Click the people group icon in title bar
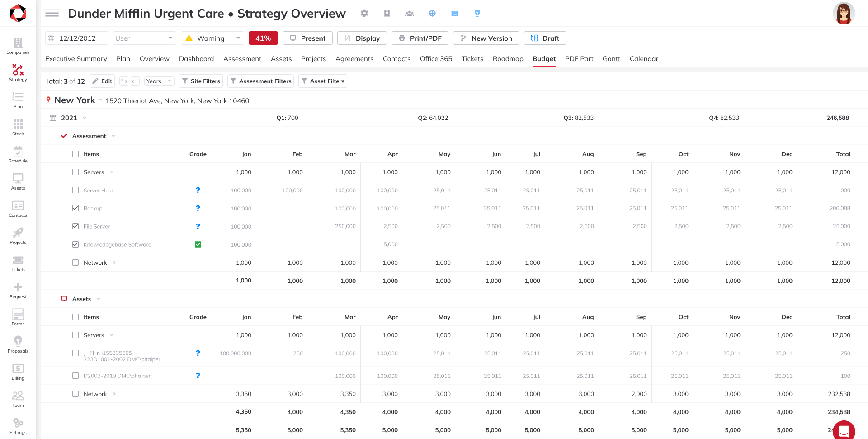868x439 pixels. pyautogui.click(x=410, y=13)
